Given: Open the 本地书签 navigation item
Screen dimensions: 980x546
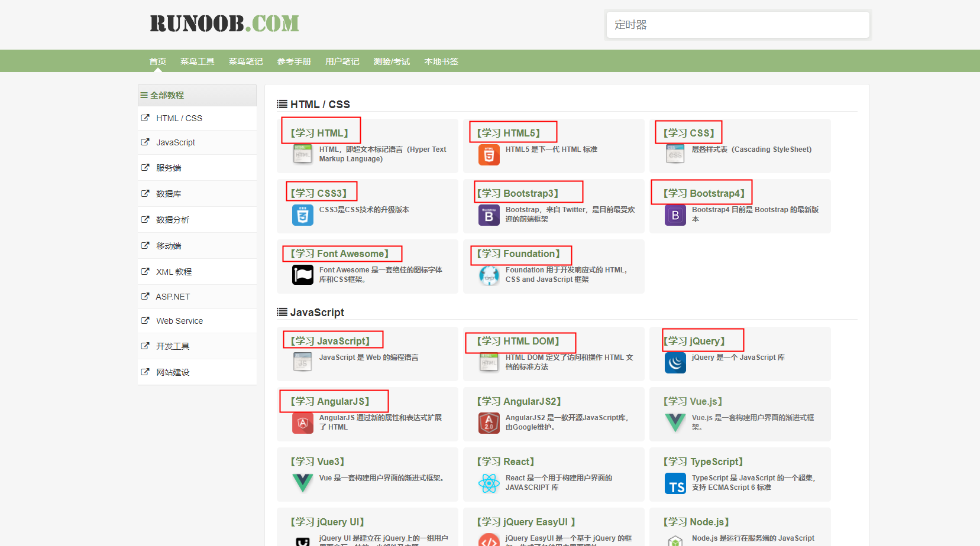Looking at the screenshot, I should coord(441,61).
